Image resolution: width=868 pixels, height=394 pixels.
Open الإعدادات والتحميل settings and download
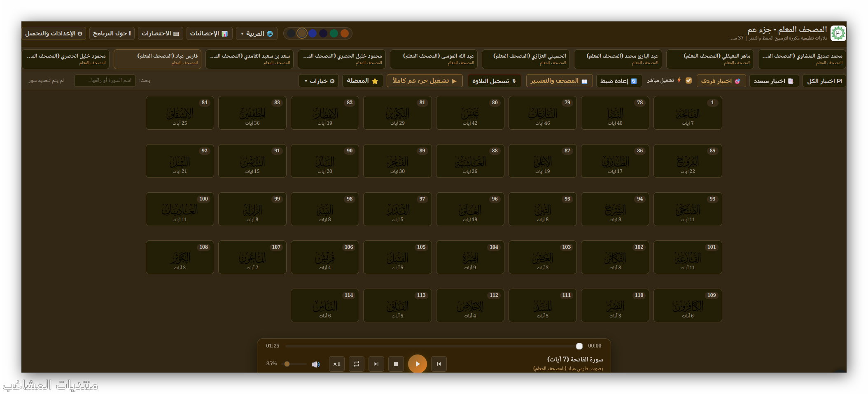(x=54, y=33)
